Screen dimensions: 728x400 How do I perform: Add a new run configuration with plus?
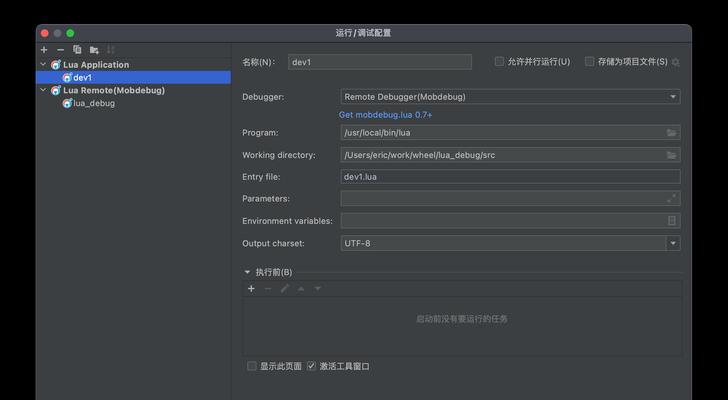[x=44, y=50]
